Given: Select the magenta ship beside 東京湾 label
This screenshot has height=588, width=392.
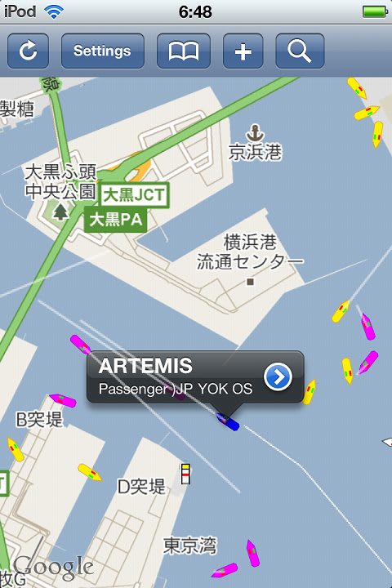Looking at the screenshot, I should (253, 553).
